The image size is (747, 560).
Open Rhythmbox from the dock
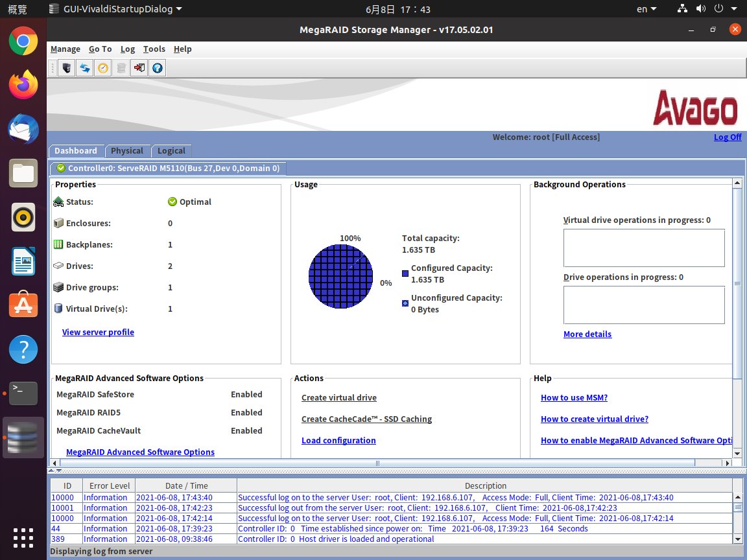click(x=23, y=217)
